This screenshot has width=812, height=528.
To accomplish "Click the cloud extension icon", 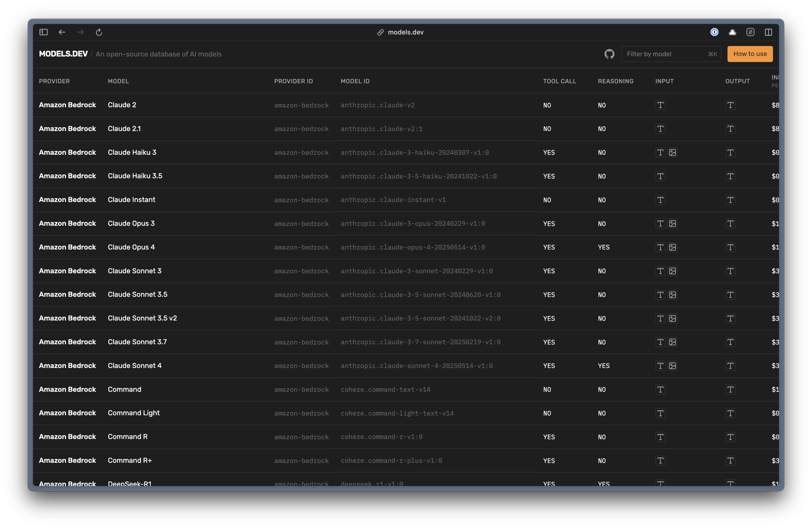I will tap(732, 32).
